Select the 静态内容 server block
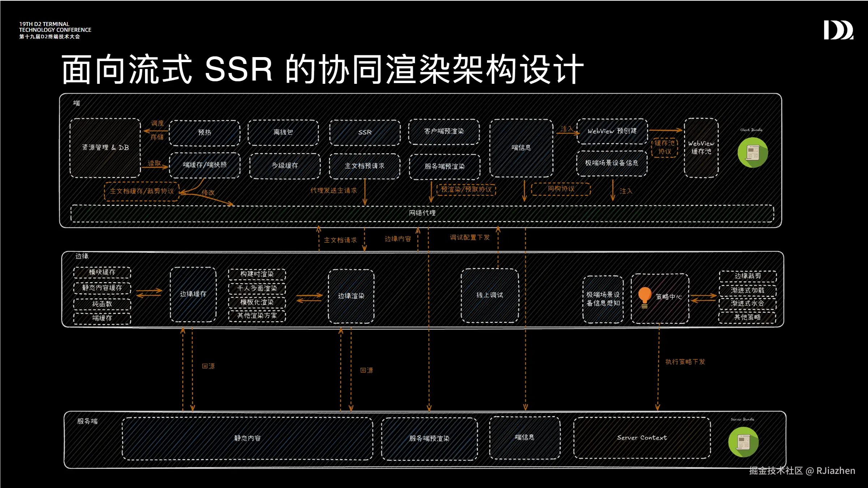Viewport: 868px width, 488px height. (x=247, y=438)
